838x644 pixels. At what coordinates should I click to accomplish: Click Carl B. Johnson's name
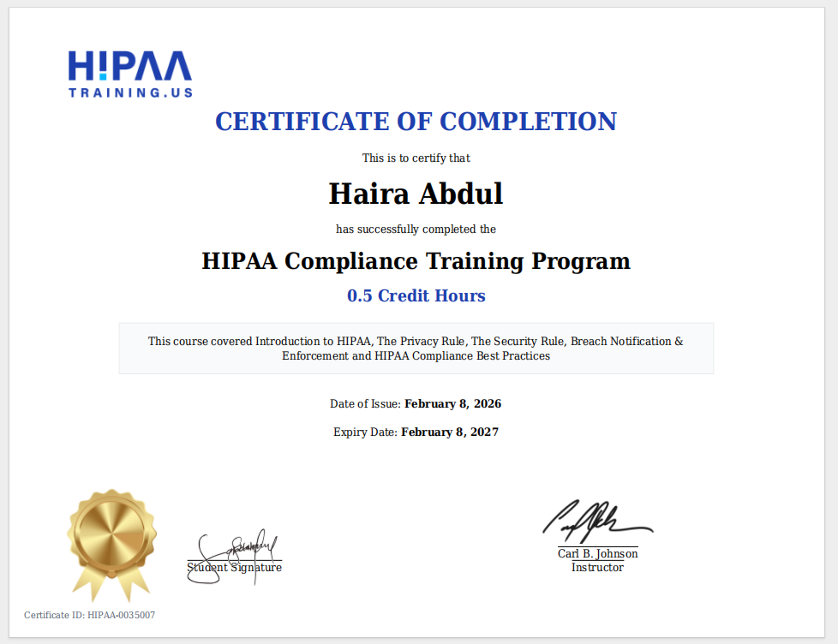pyautogui.click(x=597, y=553)
